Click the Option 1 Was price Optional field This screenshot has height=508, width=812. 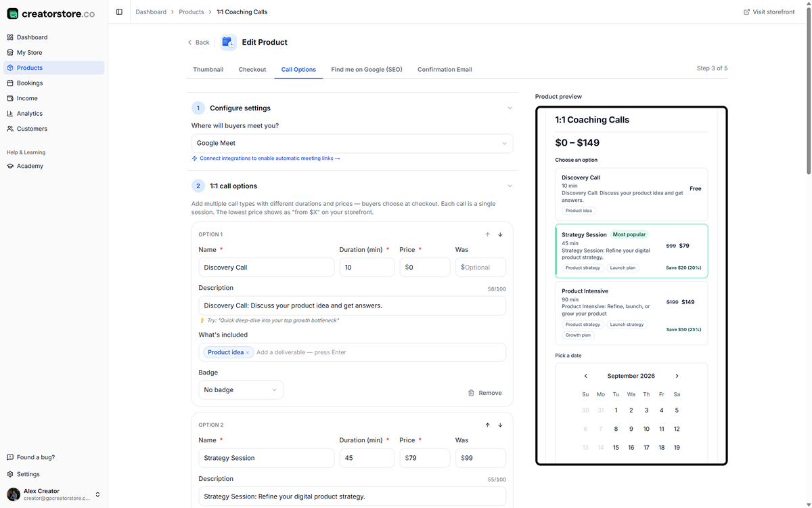tap(480, 267)
